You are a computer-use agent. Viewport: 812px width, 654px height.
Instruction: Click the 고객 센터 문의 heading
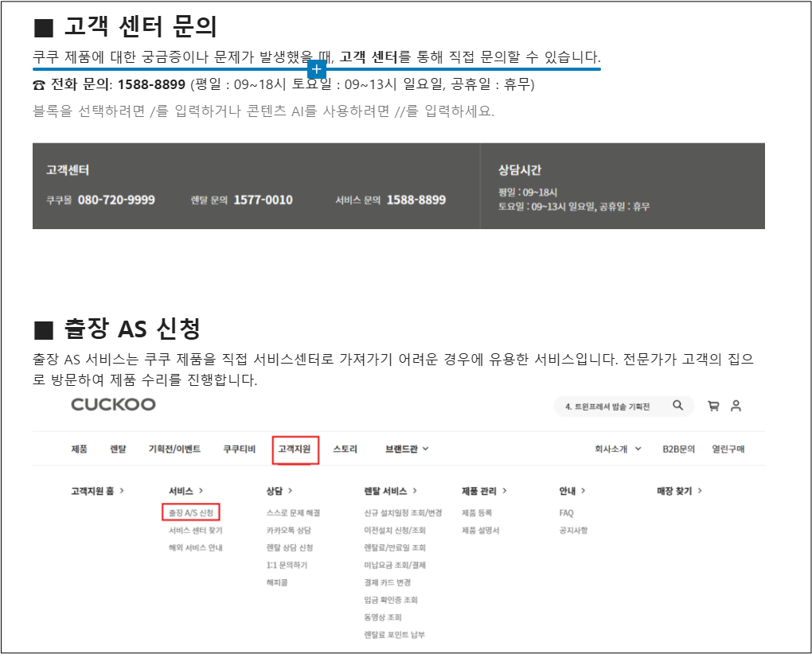click(125, 26)
